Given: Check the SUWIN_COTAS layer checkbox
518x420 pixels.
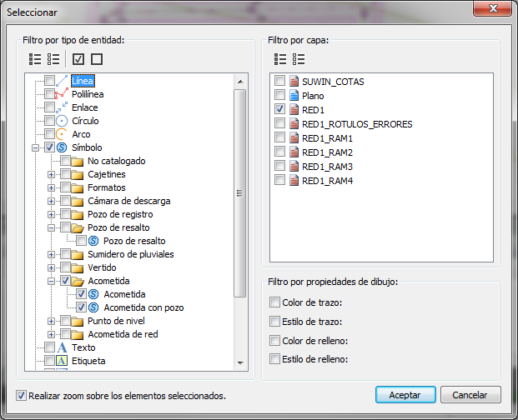Looking at the screenshot, I should click(x=279, y=81).
